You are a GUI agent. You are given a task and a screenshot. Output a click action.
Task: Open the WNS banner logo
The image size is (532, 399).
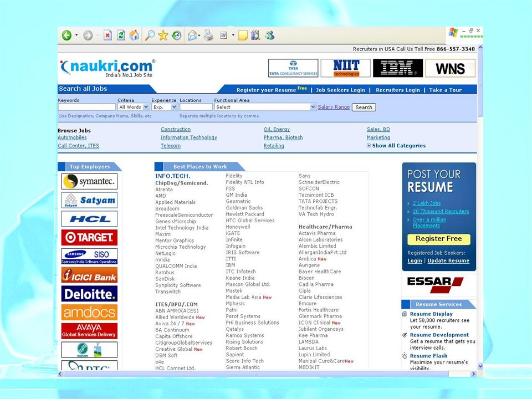450,68
